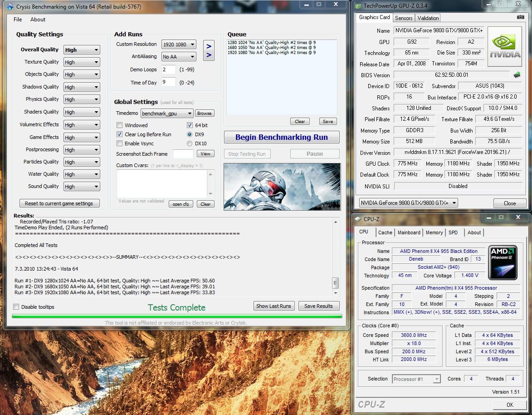Image resolution: width=532 pixels, height=415 pixels.
Task: Expand the Postprocessing dropdown
Action: [x=82, y=150]
